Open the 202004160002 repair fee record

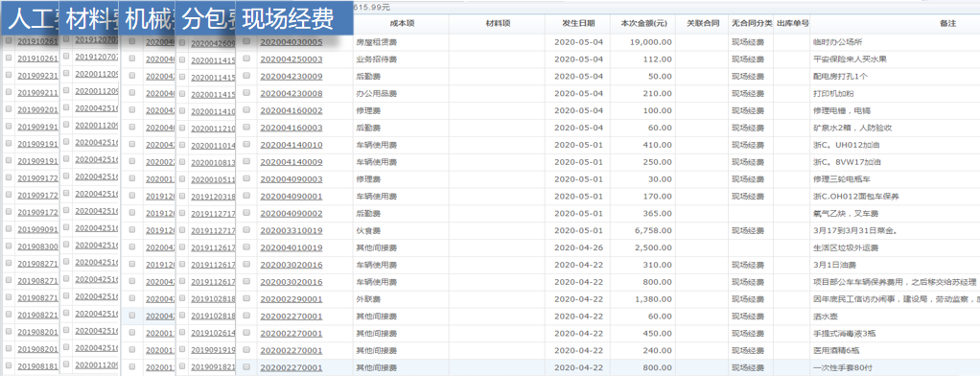point(292,110)
